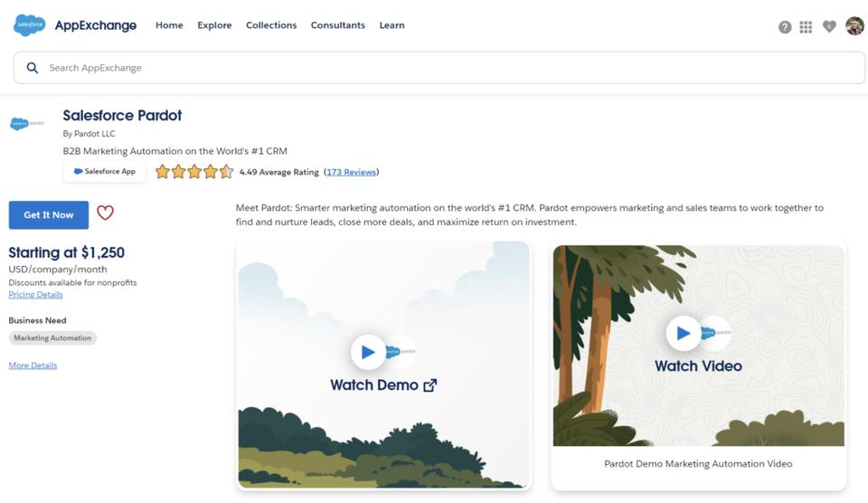Click the Salesforce Pardot title
868x503 pixels.
point(122,115)
